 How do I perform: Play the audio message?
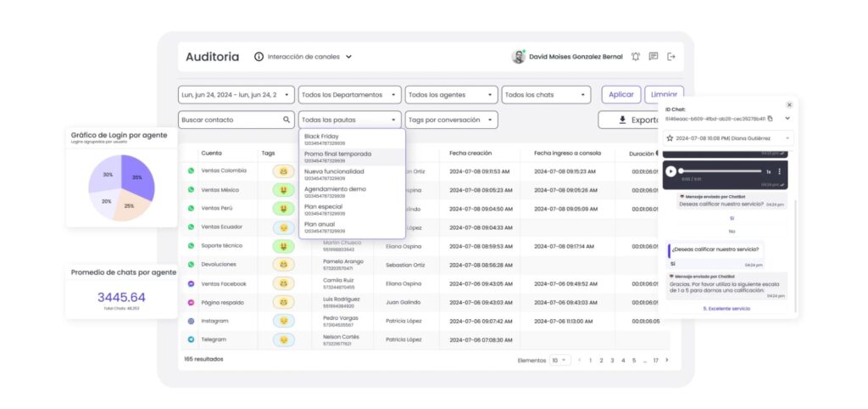tap(671, 171)
